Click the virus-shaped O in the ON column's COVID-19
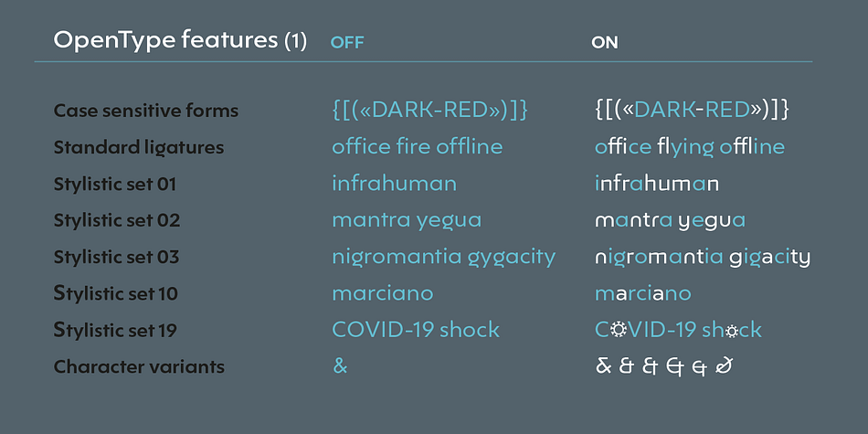The image size is (868, 434). pyautogui.click(x=619, y=330)
